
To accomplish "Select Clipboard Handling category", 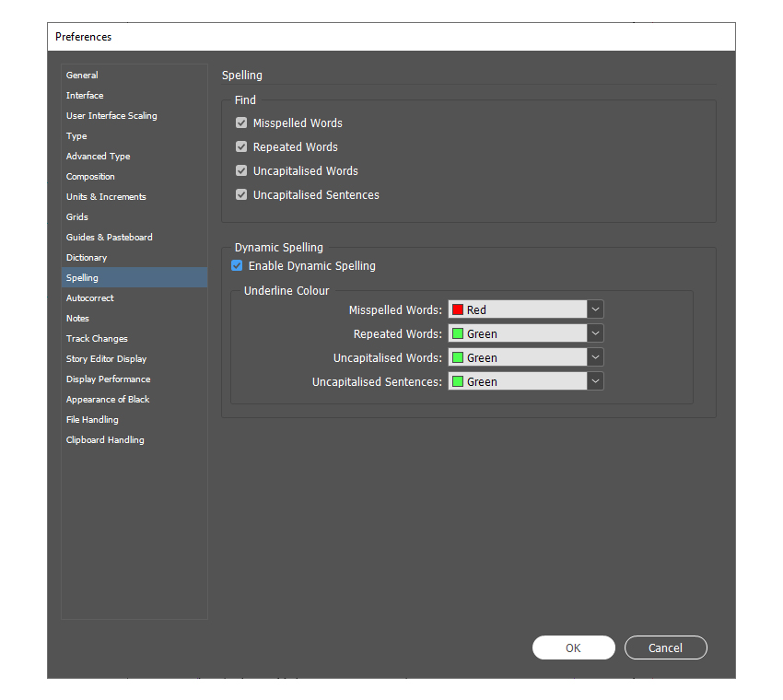I will (134, 440).
